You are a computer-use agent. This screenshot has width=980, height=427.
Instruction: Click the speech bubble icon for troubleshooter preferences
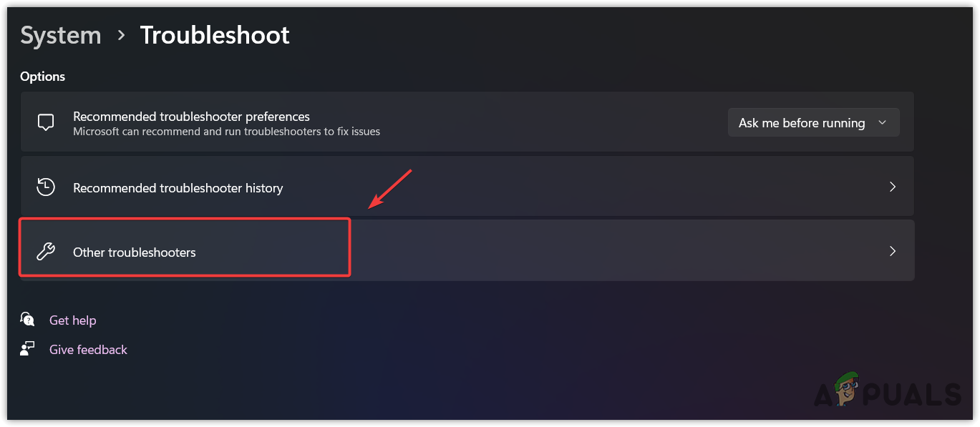click(46, 122)
